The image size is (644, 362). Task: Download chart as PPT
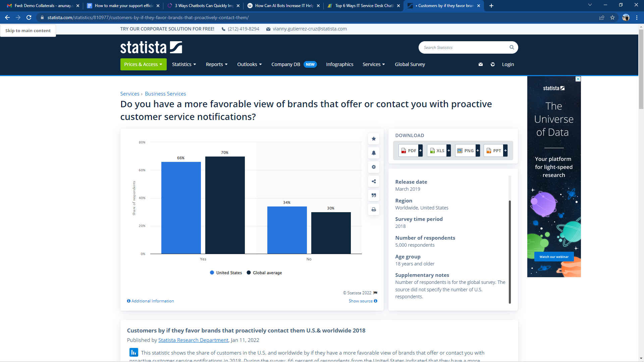(495, 150)
